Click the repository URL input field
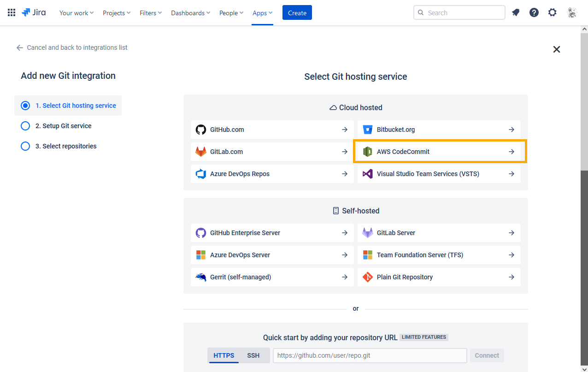Screen dimensions: 588x372 point(370,355)
